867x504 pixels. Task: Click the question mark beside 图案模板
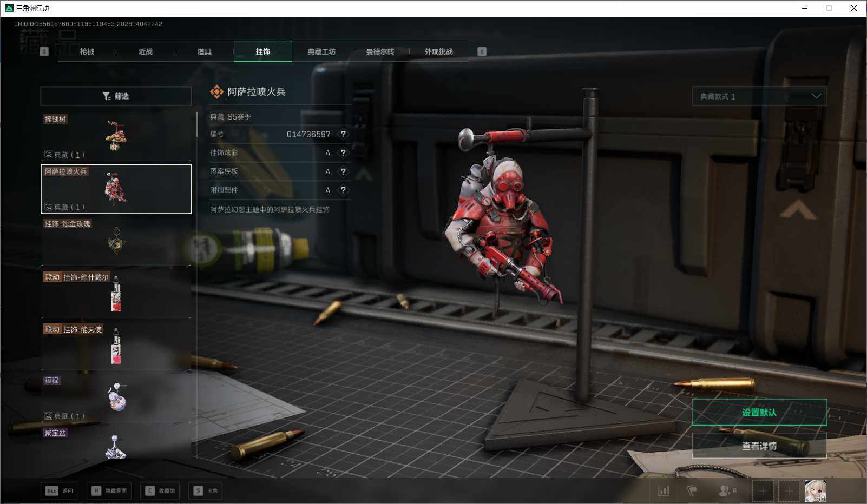point(343,171)
